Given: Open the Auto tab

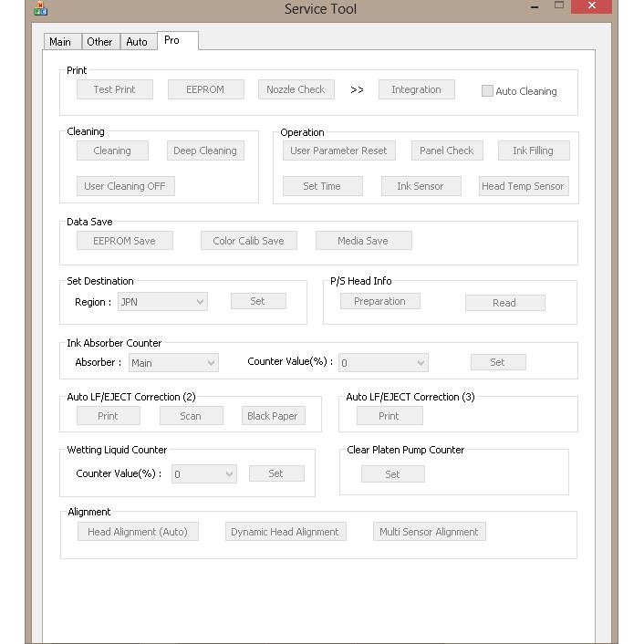Looking at the screenshot, I should pyautogui.click(x=137, y=42).
